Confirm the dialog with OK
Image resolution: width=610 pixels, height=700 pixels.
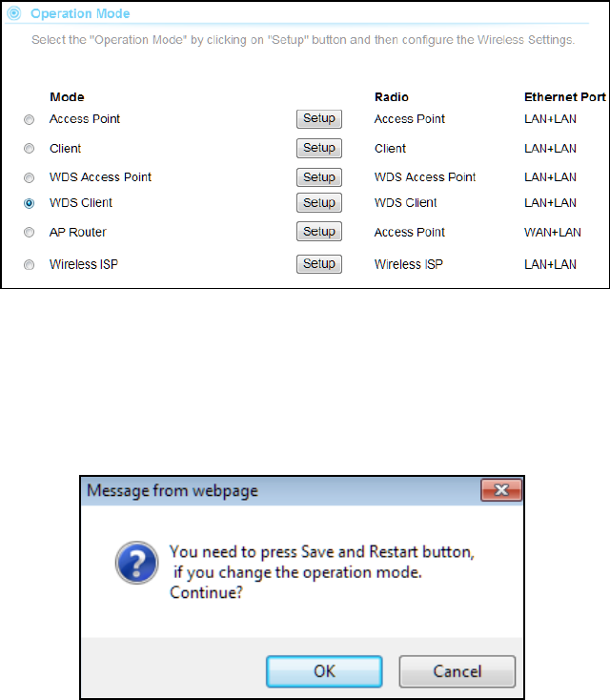pyautogui.click(x=324, y=671)
